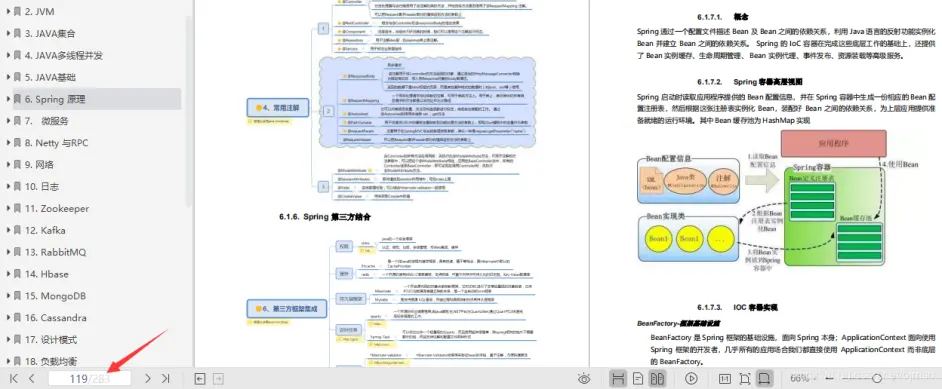Click the bookmark icon beside 5. JAVA基础

17,77
